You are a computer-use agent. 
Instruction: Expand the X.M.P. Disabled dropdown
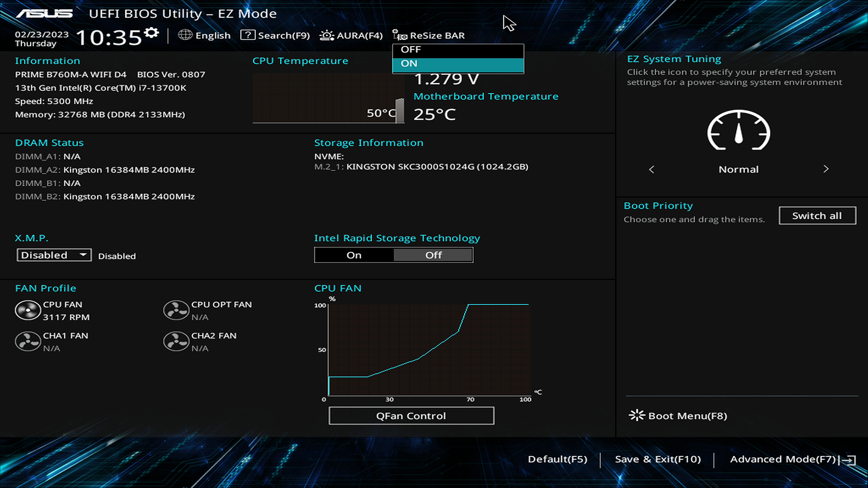pos(54,255)
